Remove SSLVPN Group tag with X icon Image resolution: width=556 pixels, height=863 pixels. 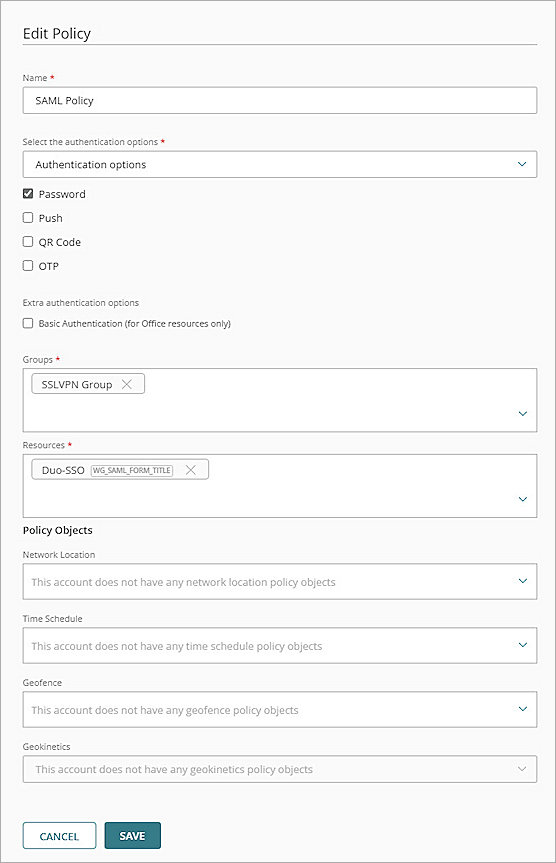(x=127, y=384)
